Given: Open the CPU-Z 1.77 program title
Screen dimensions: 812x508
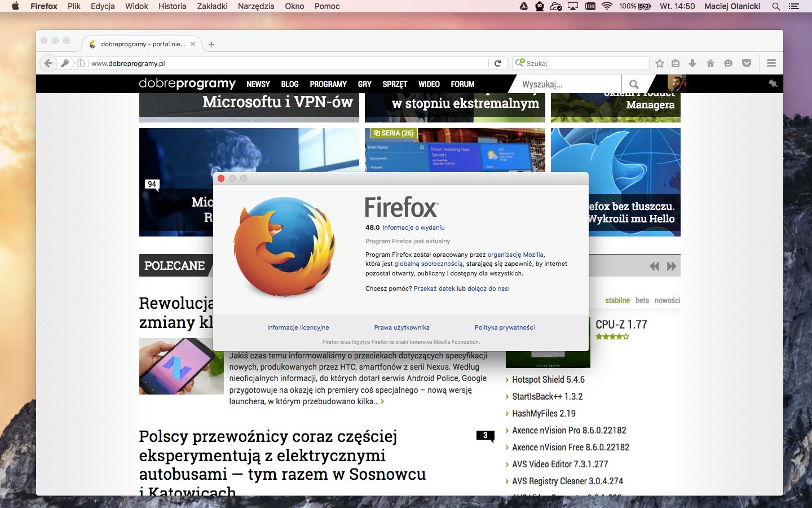Looking at the screenshot, I should click(621, 325).
